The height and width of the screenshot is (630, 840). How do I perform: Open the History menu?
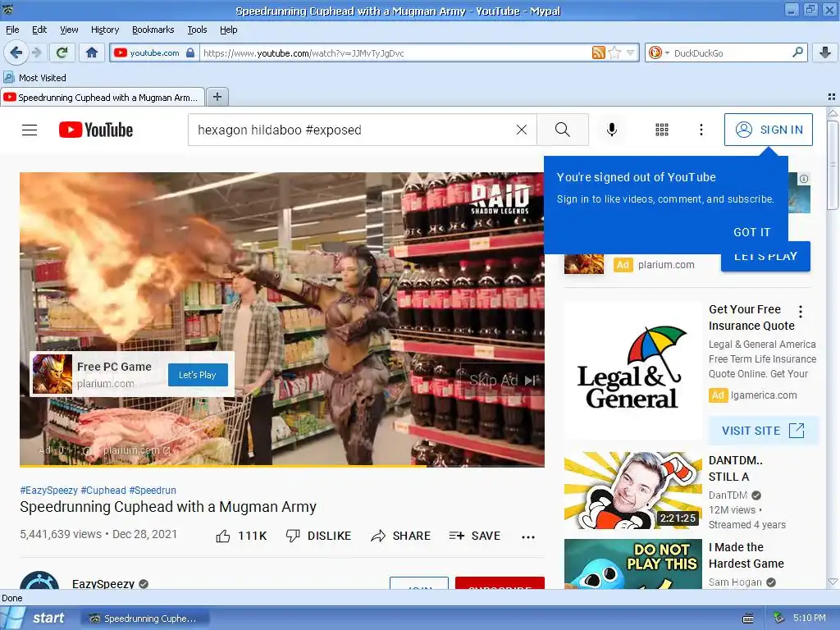point(105,30)
